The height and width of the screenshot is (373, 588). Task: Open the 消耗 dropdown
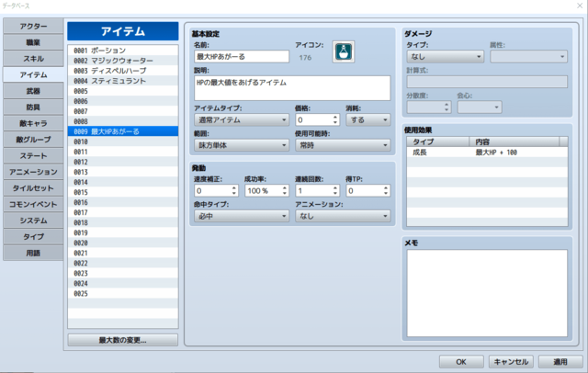pos(367,120)
